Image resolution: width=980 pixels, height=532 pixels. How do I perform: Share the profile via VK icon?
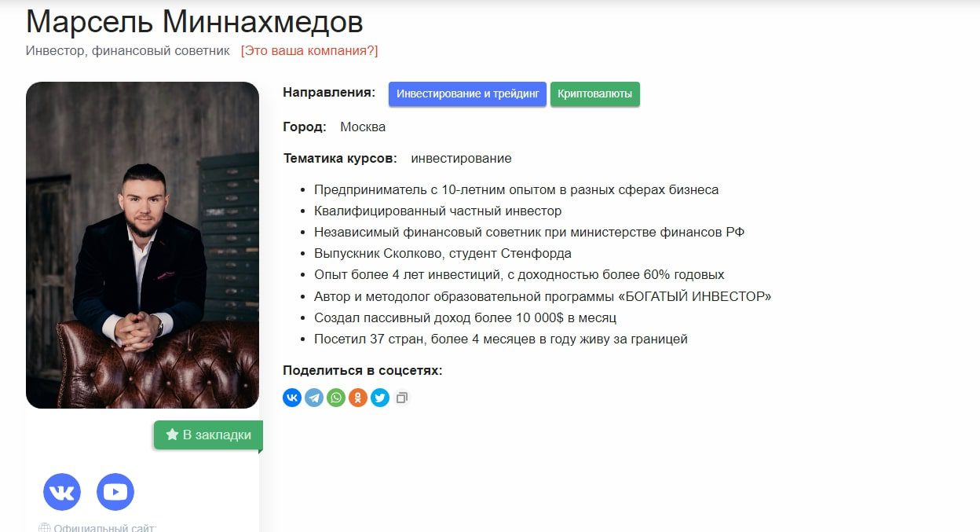point(292,398)
